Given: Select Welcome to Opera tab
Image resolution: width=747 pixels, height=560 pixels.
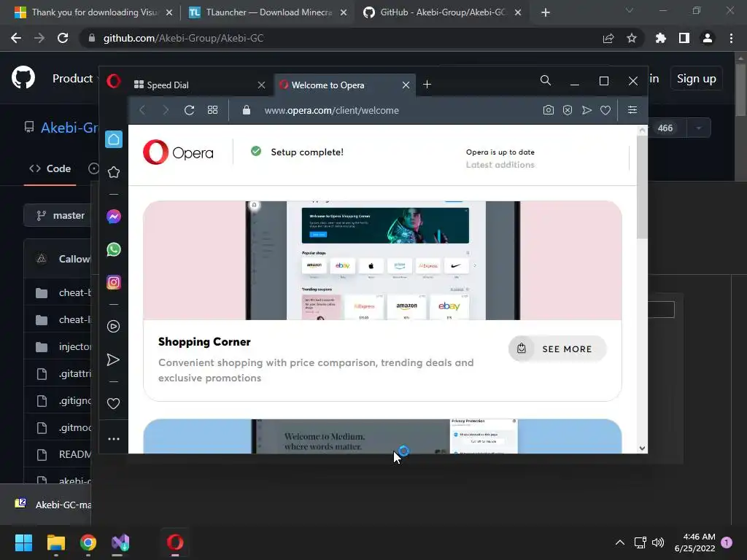Looking at the screenshot, I should [x=344, y=85].
